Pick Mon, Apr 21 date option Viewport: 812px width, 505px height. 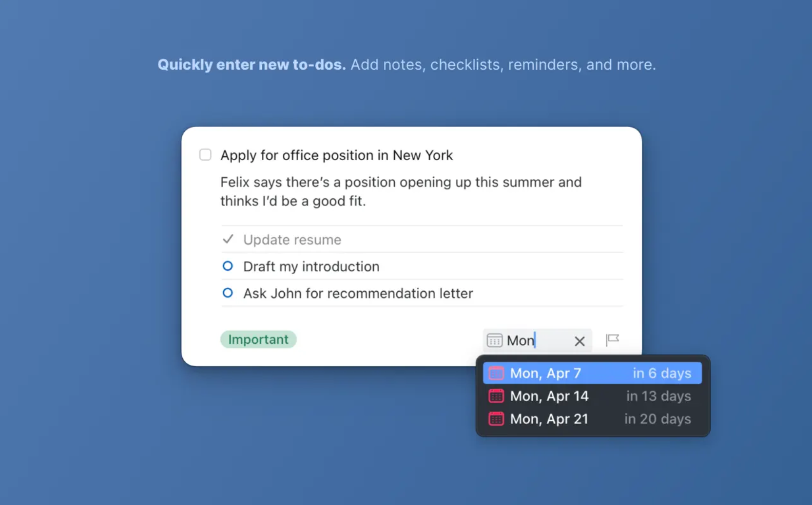click(592, 419)
